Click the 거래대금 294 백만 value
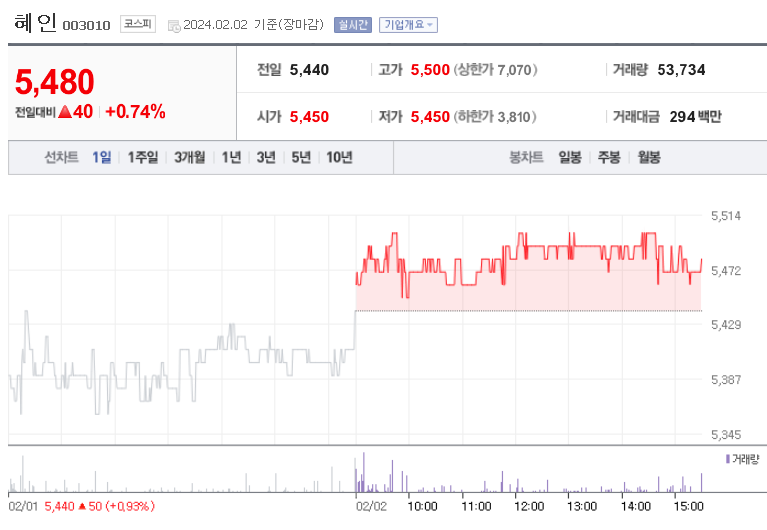Viewport: 767px width, 530px height. pyautogui.click(x=695, y=117)
